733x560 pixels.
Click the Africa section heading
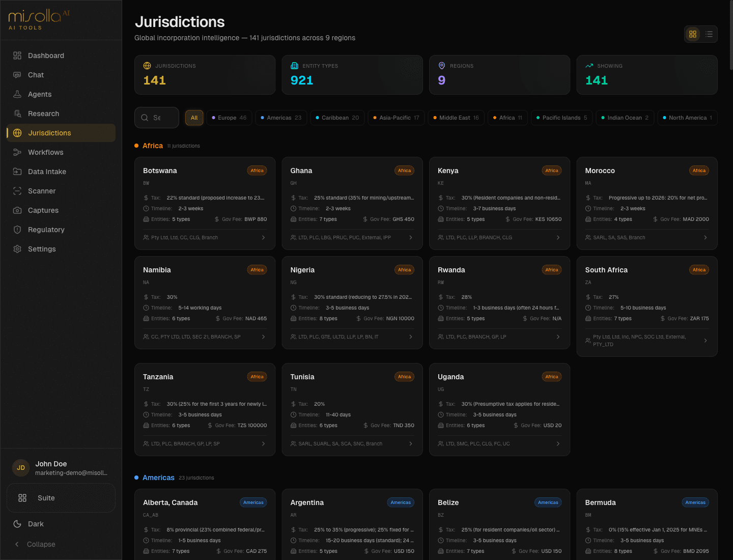(x=153, y=146)
